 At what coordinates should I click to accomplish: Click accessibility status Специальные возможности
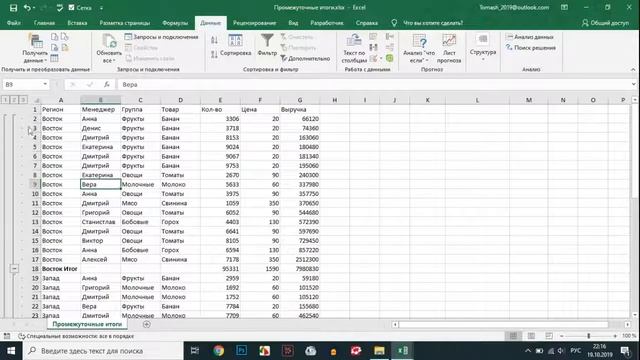(76, 336)
